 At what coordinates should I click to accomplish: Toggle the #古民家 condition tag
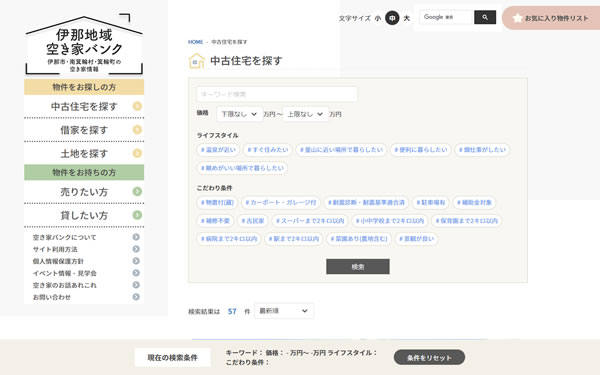point(253,221)
